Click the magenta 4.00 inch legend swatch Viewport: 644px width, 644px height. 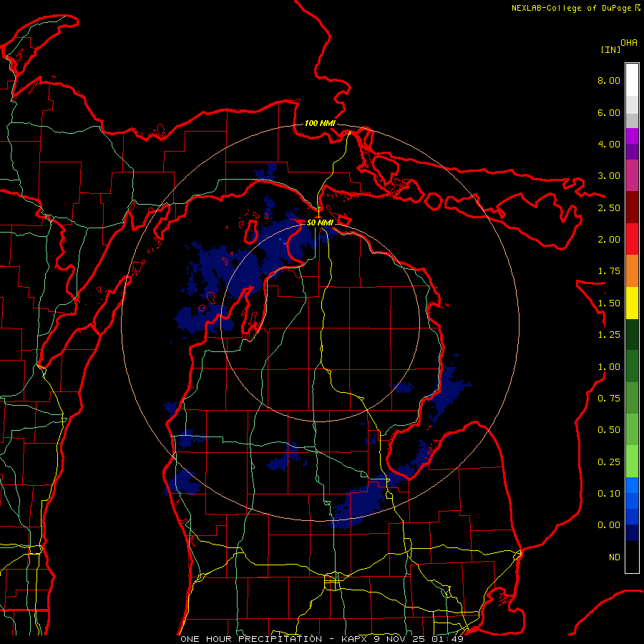632,136
